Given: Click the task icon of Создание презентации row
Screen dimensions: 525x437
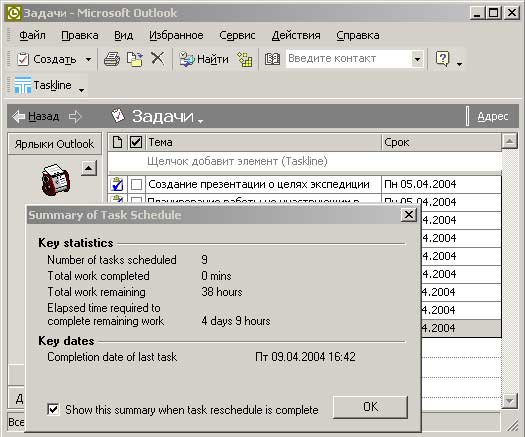Looking at the screenshot, I should click(117, 184).
